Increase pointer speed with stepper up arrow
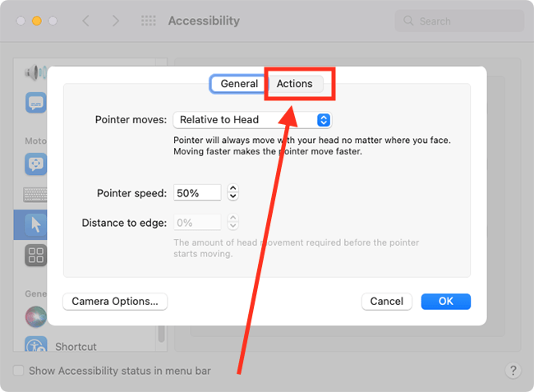 coord(233,188)
